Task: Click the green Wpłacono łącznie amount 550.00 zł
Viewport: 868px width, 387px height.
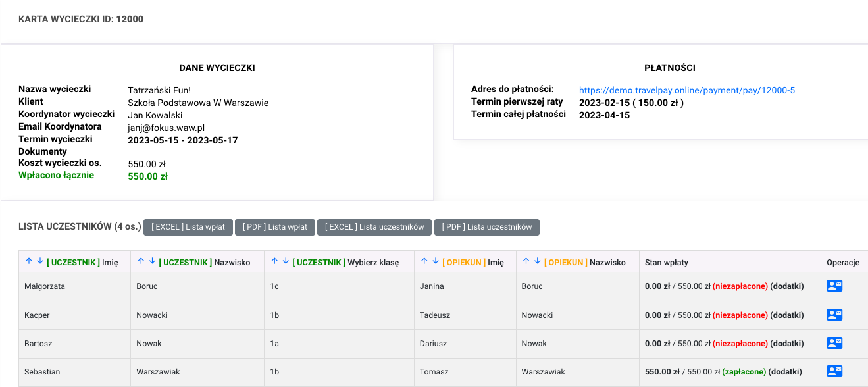Action: pyautogui.click(x=147, y=176)
